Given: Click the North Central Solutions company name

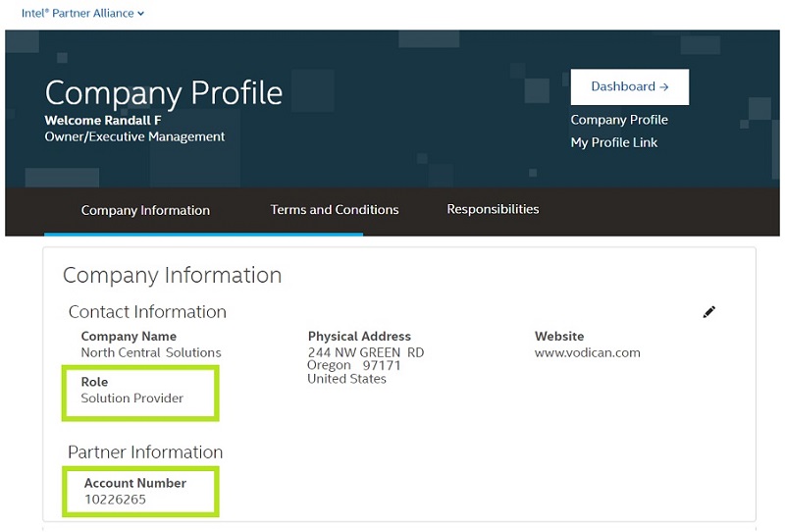Looking at the screenshot, I should coord(151,352).
